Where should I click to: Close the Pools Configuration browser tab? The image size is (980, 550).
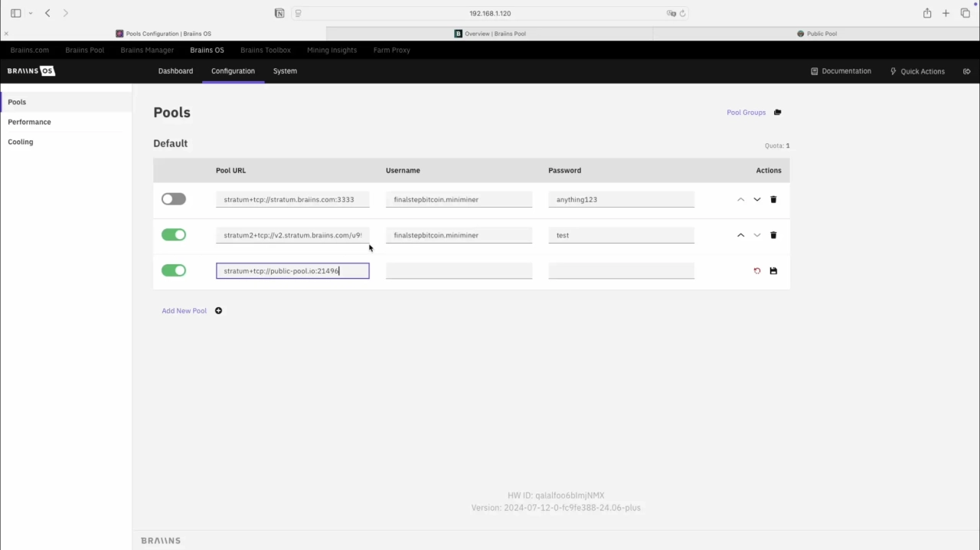tap(6, 34)
